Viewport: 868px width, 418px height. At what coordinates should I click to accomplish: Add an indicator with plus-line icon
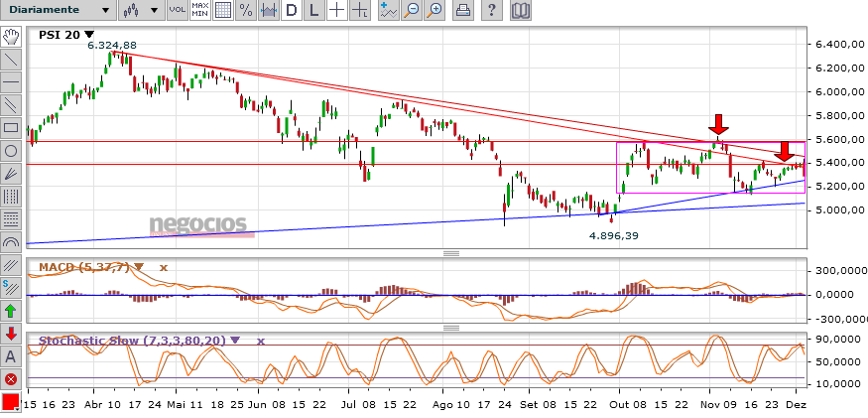point(389,9)
